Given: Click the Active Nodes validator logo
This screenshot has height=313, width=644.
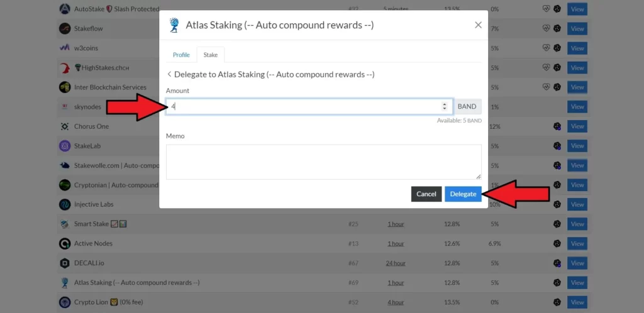Looking at the screenshot, I should coord(64,244).
